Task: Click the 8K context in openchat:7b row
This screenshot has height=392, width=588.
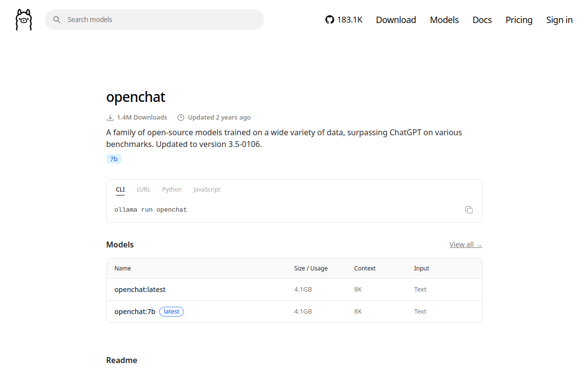Action: (x=358, y=312)
